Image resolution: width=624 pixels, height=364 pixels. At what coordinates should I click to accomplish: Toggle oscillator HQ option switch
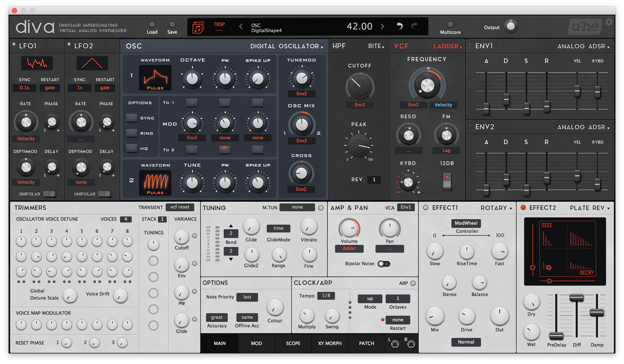pos(132,148)
